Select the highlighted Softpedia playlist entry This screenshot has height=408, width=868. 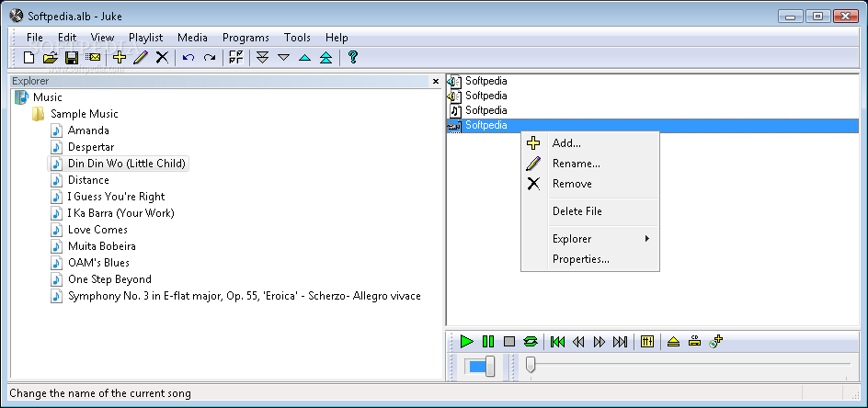point(653,126)
